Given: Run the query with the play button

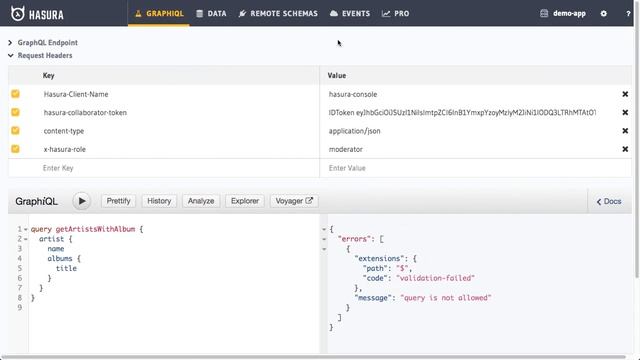Looking at the screenshot, I should pos(82,201).
